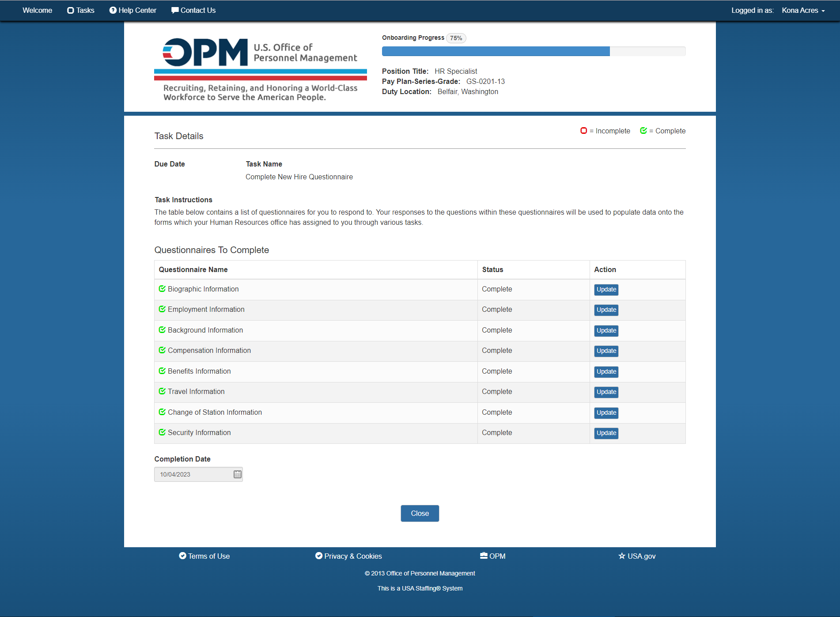Click the 2013 Office of Personnel Management copyright
This screenshot has height=617, width=840.
tap(420, 573)
